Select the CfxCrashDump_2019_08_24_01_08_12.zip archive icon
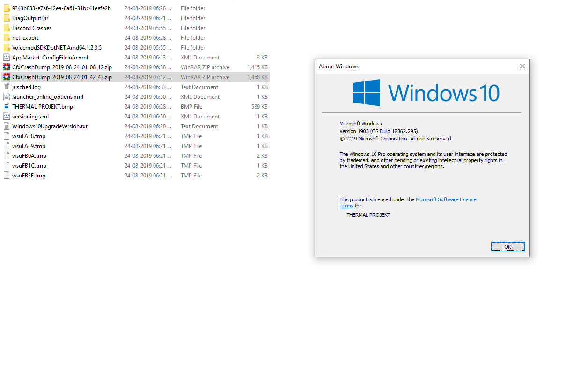This screenshot has width=588, height=369. pyautogui.click(x=7, y=67)
